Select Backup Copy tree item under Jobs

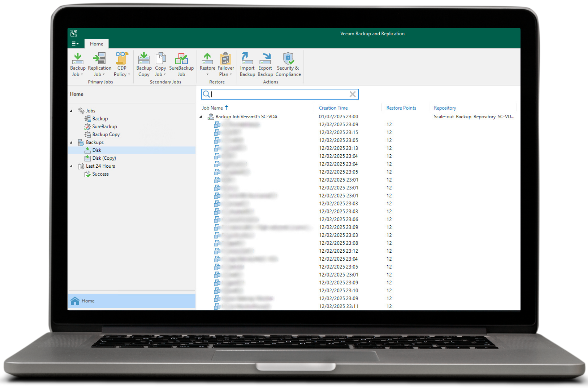click(106, 135)
